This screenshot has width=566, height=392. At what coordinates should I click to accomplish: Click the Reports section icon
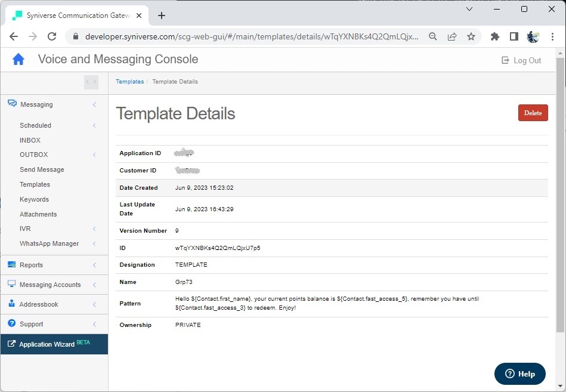point(11,264)
